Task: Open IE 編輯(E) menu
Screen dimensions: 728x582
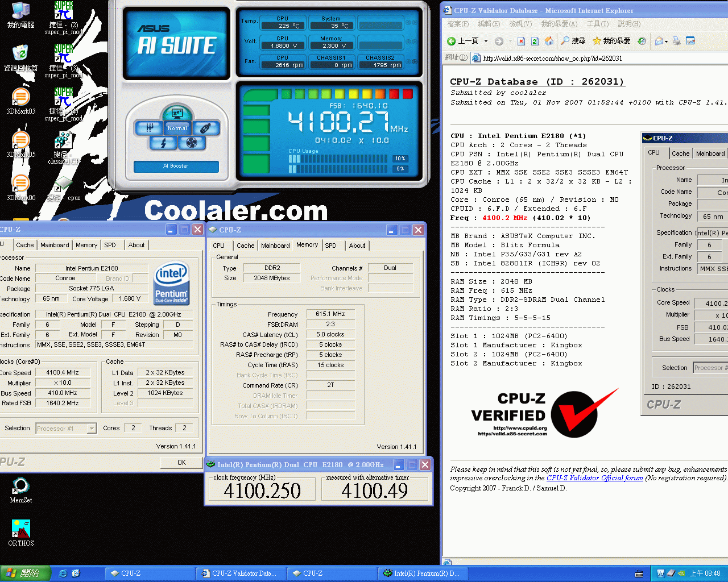Action: coord(489,24)
